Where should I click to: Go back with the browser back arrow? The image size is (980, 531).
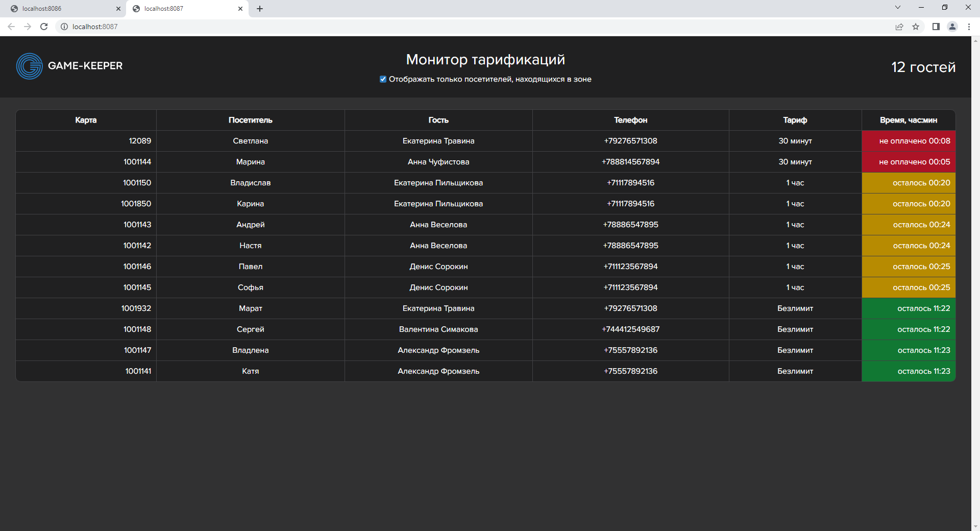coord(11,27)
